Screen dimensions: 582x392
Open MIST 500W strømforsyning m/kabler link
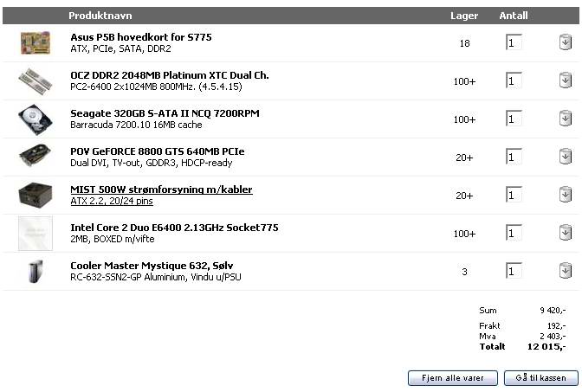tap(161, 190)
